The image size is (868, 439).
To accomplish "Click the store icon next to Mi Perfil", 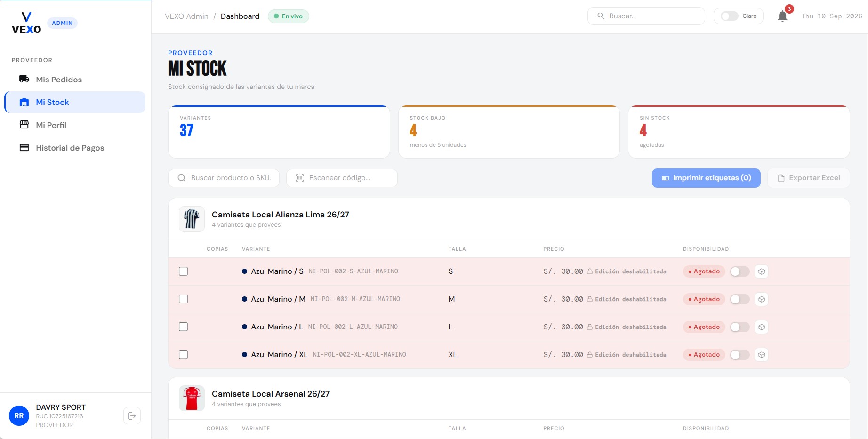I will (24, 125).
